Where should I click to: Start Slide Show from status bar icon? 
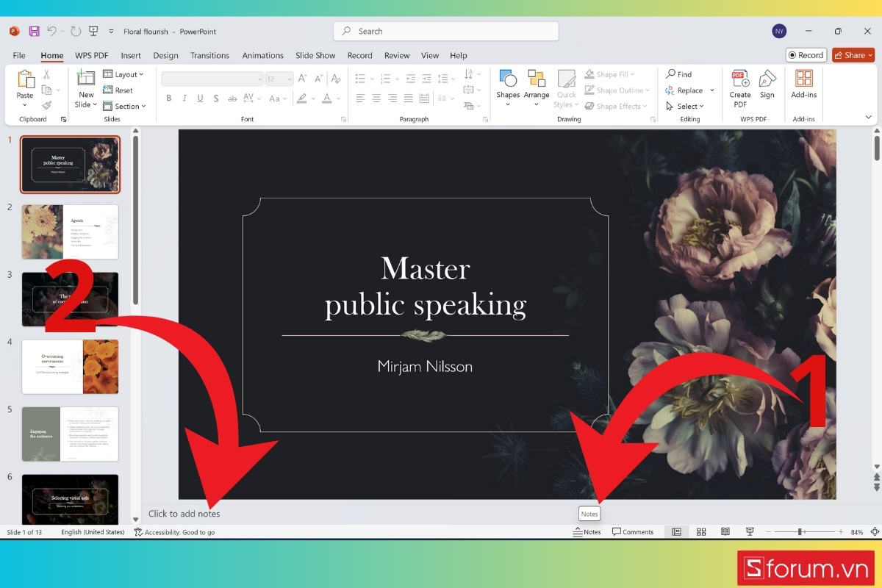pos(749,531)
